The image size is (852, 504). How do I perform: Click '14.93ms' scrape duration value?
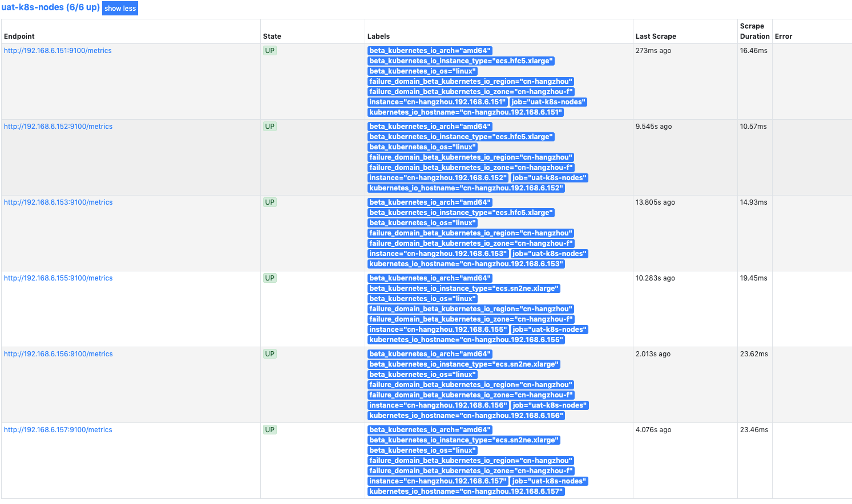[x=754, y=202]
